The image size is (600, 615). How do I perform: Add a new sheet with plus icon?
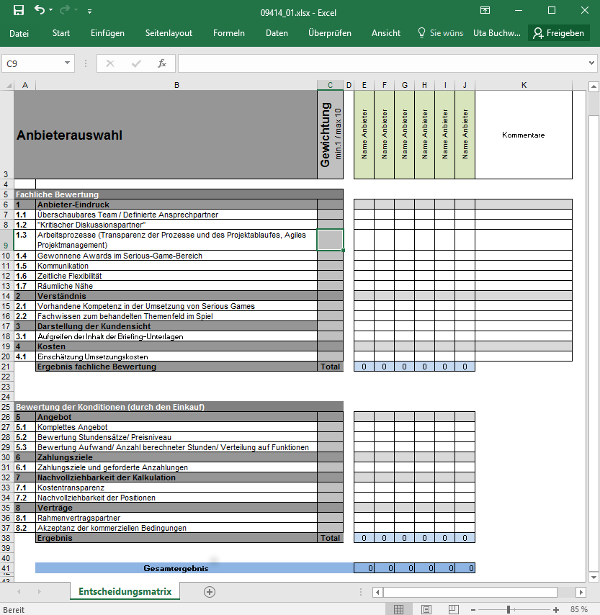[x=209, y=591]
